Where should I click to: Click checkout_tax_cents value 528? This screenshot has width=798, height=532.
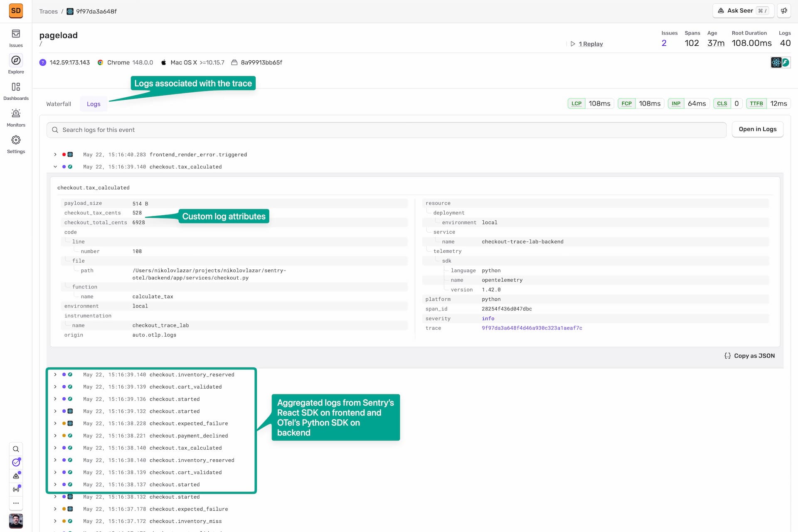pyautogui.click(x=137, y=213)
